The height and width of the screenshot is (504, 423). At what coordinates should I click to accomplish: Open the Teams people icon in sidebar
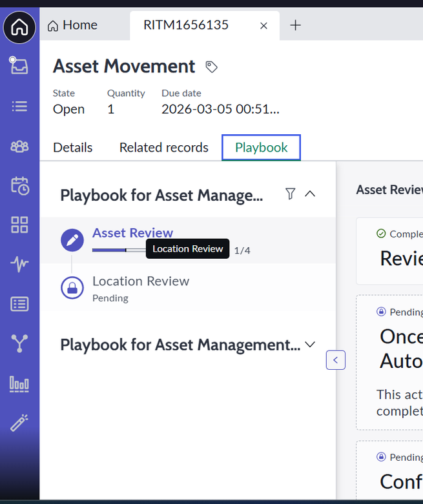(x=19, y=146)
